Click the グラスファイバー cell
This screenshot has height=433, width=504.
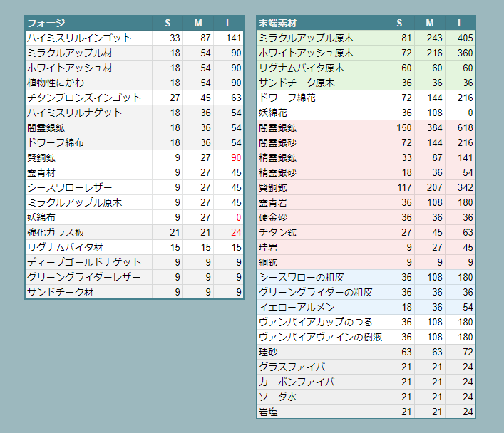[321, 367]
